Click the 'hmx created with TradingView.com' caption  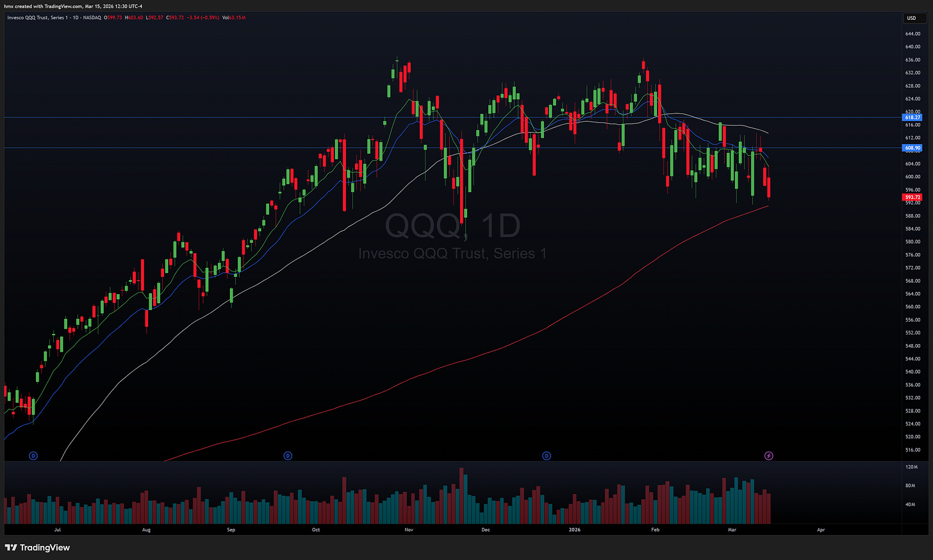point(43,6)
